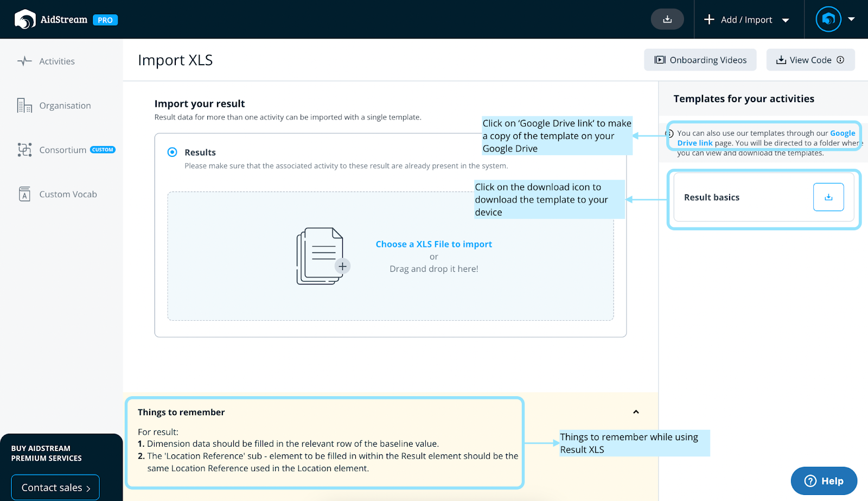Click the download icon in the top navigation bar
The image size is (868, 501).
pos(667,19)
